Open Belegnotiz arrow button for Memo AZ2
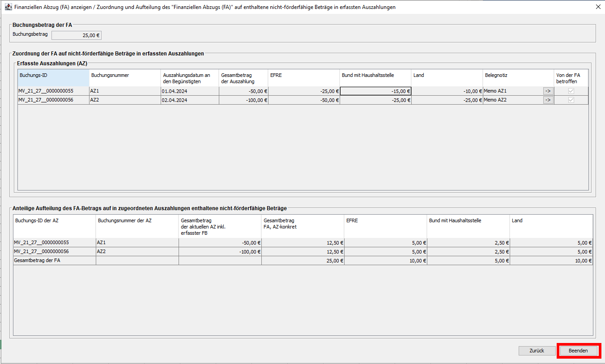 coord(548,100)
